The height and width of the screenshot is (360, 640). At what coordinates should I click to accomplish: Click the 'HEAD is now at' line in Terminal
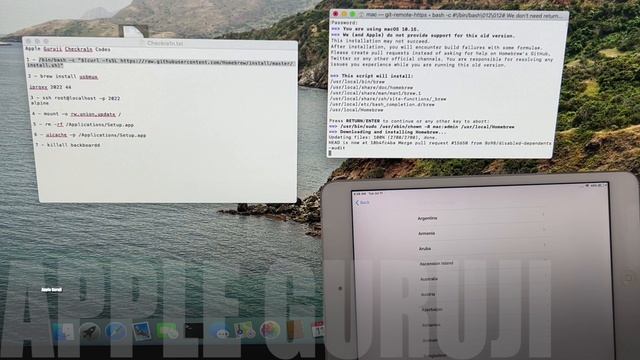[440, 143]
